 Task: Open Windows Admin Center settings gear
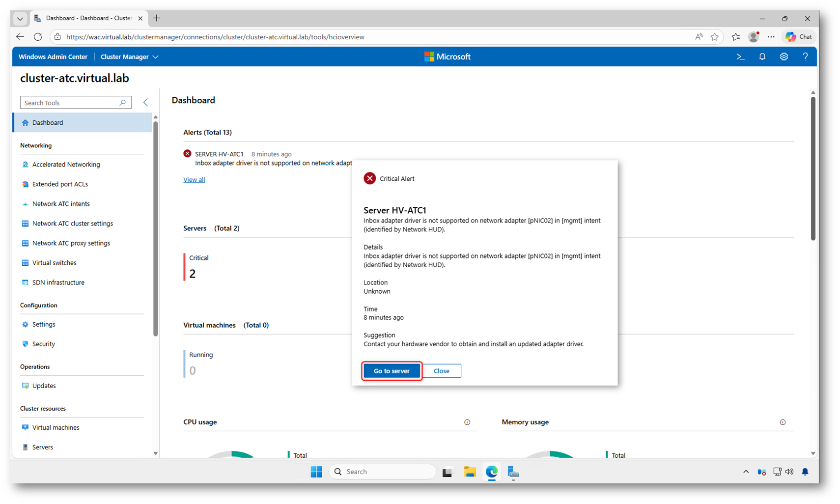784,57
